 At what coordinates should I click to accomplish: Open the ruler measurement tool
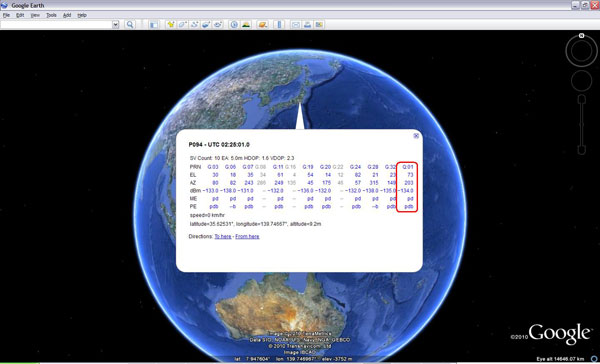tap(279, 24)
